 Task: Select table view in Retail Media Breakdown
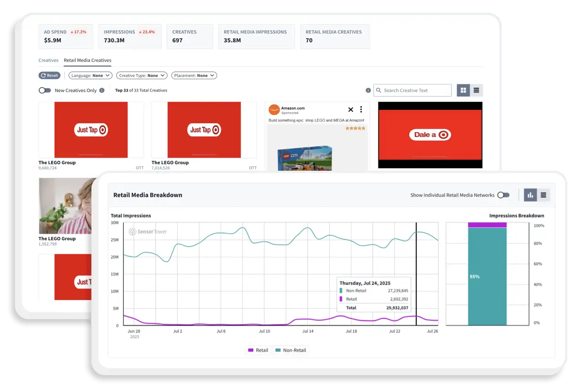point(543,195)
